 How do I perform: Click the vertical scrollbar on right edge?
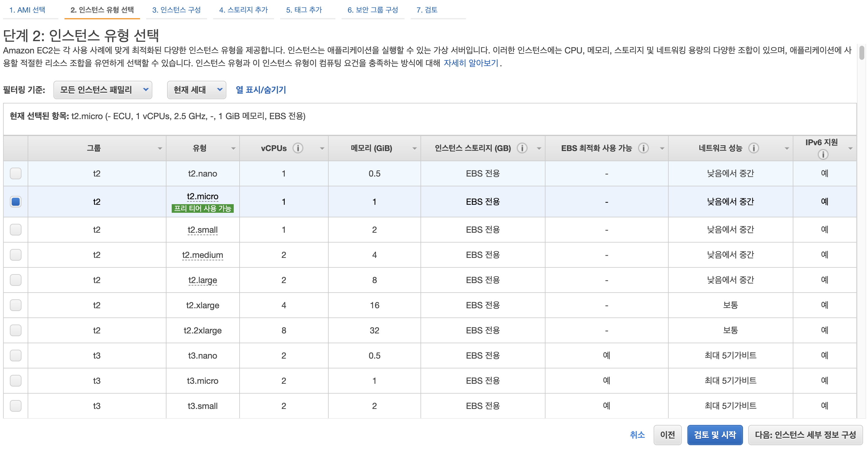(x=862, y=52)
